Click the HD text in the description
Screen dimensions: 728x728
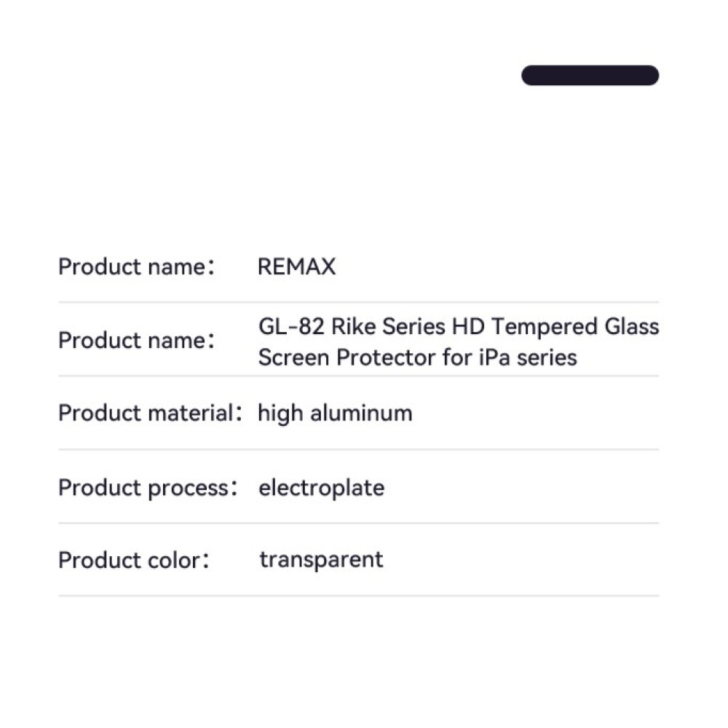pos(468,326)
